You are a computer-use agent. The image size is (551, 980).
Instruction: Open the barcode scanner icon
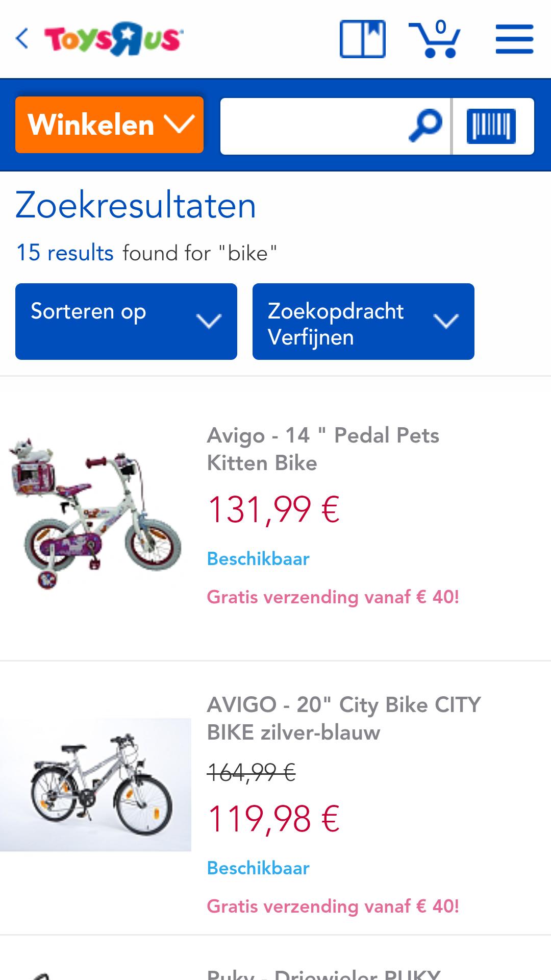click(492, 124)
